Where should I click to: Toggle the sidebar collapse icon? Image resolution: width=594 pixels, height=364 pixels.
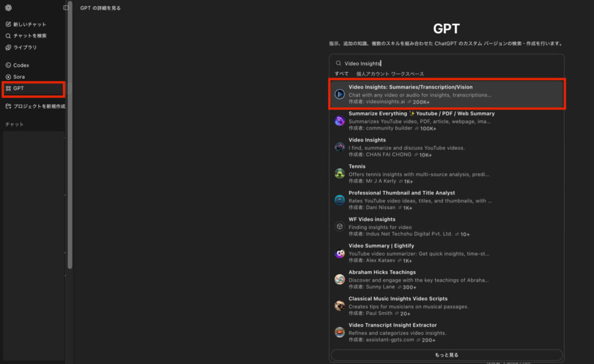[66, 8]
